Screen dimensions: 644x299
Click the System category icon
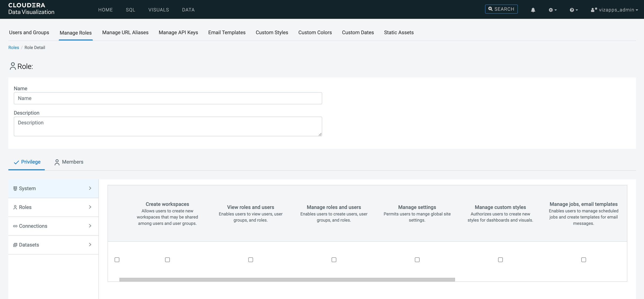[x=15, y=189]
